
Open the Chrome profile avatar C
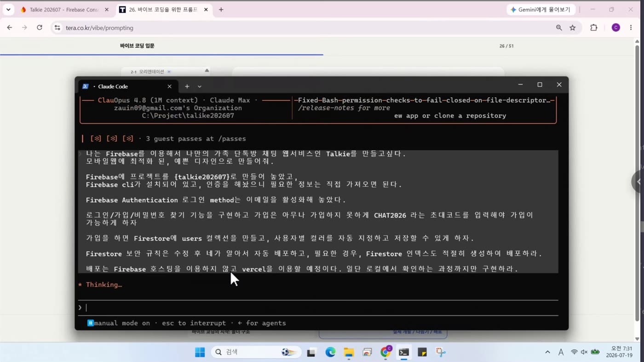point(616,28)
